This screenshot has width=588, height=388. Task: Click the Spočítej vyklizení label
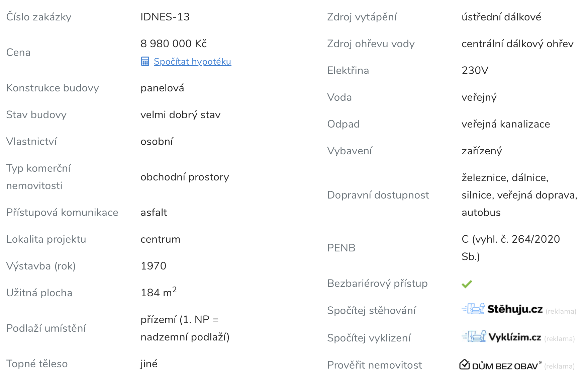[x=369, y=338]
